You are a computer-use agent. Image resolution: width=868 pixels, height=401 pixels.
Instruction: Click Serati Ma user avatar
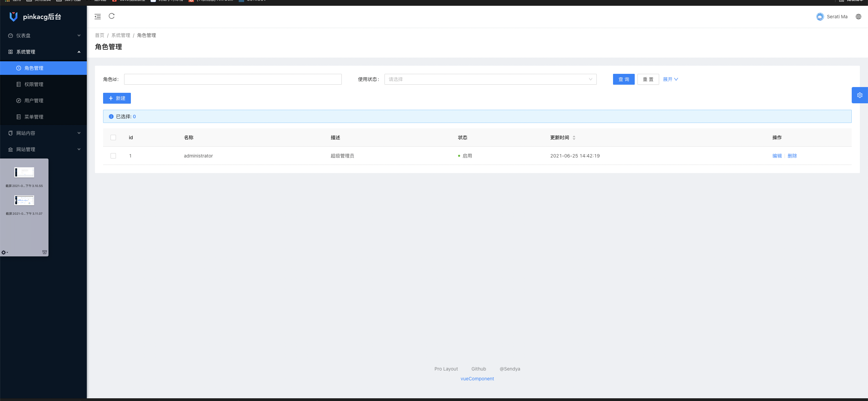(x=820, y=17)
